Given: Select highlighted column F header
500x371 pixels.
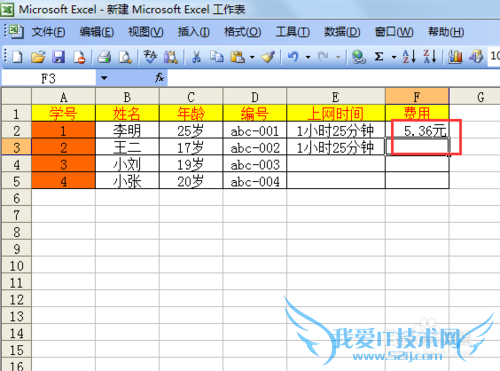Looking at the screenshot, I should pyautogui.click(x=417, y=97).
